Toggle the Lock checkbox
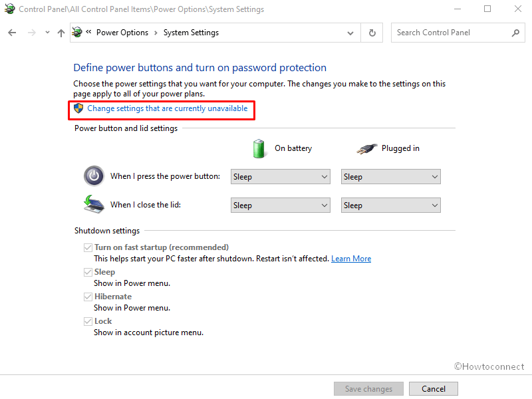 tap(88, 321)
